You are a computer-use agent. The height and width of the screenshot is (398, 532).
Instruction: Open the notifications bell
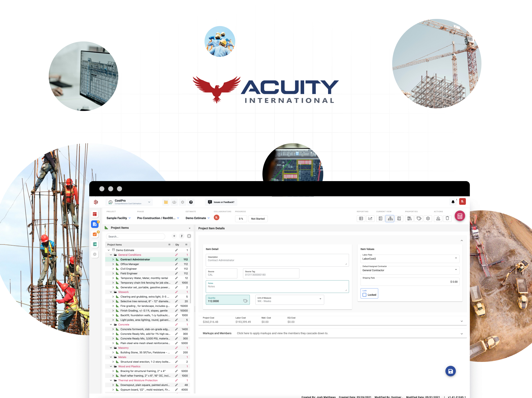pos(453,202)
